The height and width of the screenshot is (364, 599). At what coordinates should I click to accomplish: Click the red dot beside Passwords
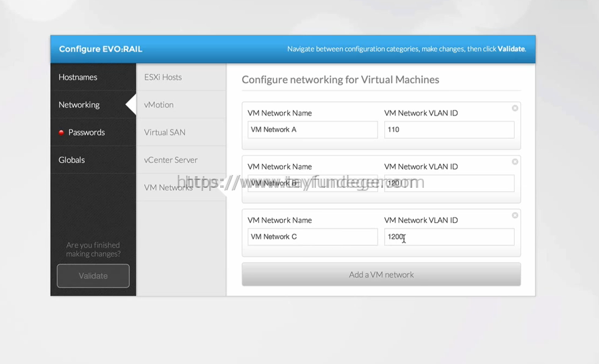[61, 133]
